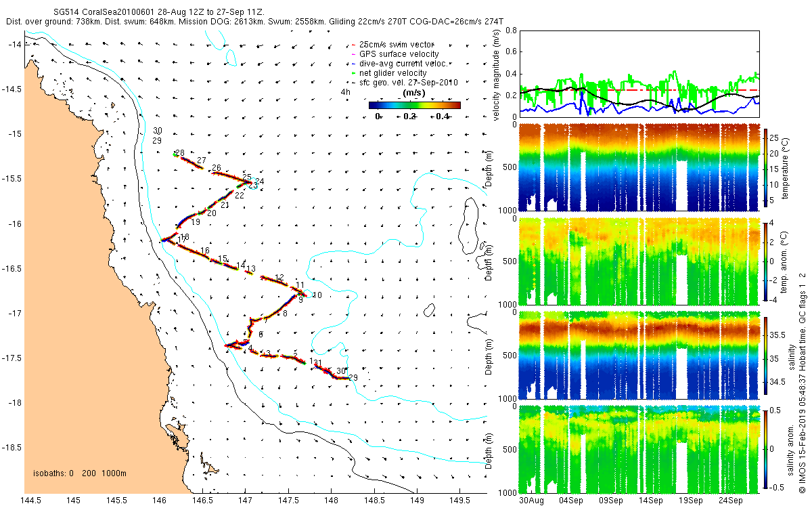Click the salinity colorbar near 35.5
The height and width of the screenshot is (508, 812).
click(x=765, y=335)
